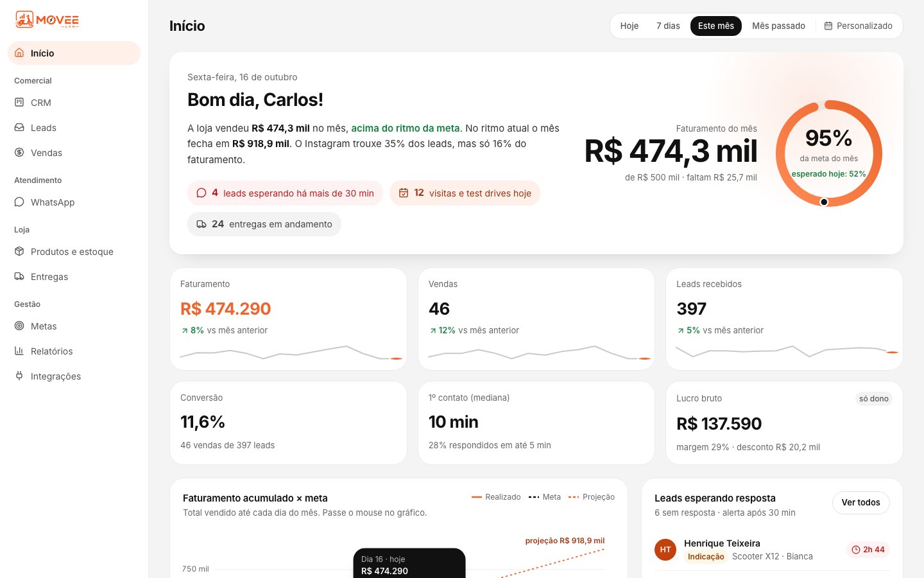Viewport: 924px width, 578px height.
Task: Click the Indicação tag on Henrique's lead
Action: tap(706, 557)
